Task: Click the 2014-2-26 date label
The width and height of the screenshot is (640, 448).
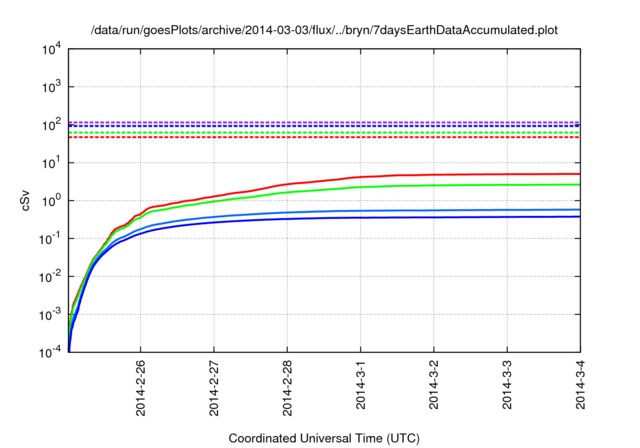Action: tap(140, 388)
